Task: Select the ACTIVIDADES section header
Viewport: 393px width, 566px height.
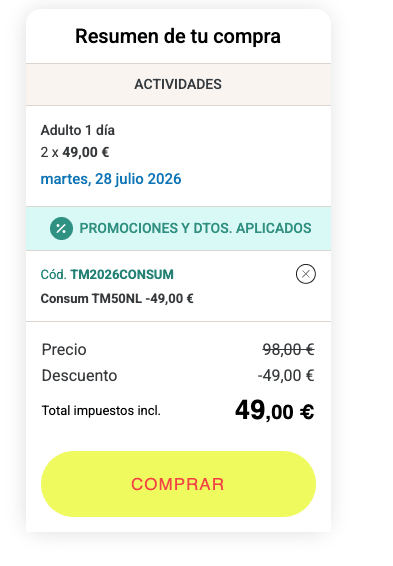Action: click(x=178, y=84)
